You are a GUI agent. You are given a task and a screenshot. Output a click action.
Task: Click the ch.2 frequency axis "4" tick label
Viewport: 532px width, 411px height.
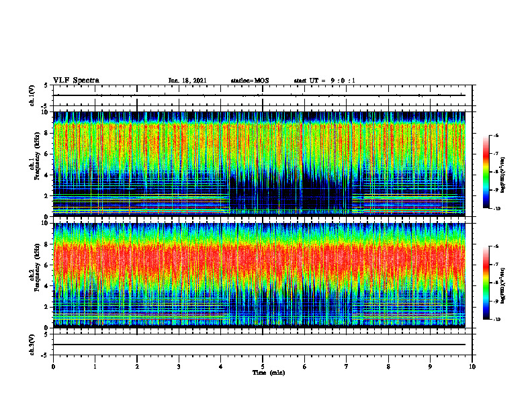point(46,286)
